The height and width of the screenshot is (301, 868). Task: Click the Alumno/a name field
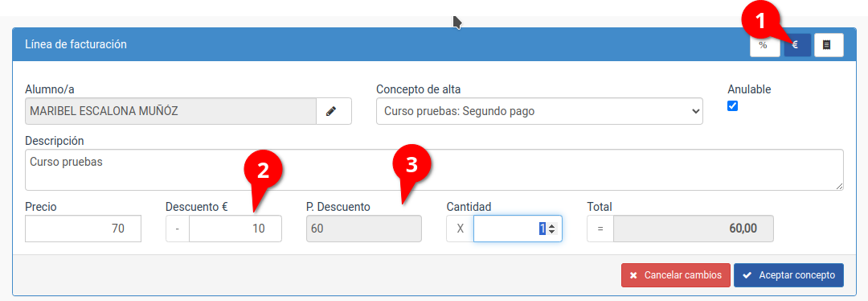tap(170, 111)
